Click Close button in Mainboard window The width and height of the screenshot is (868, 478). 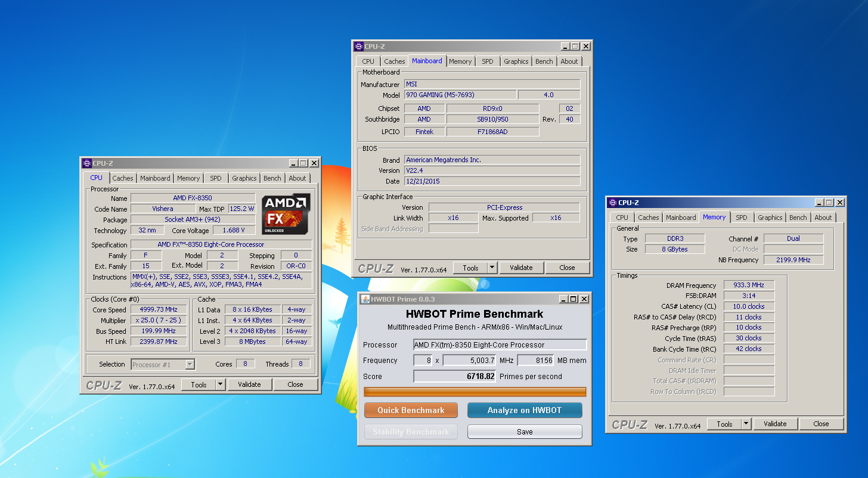click(x=568, y=268)
